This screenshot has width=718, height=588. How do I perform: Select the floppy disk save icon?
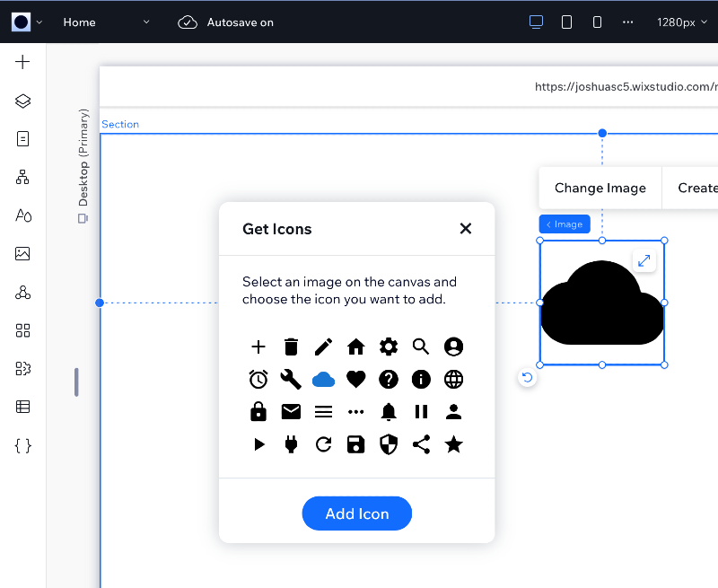coord(355,444)
